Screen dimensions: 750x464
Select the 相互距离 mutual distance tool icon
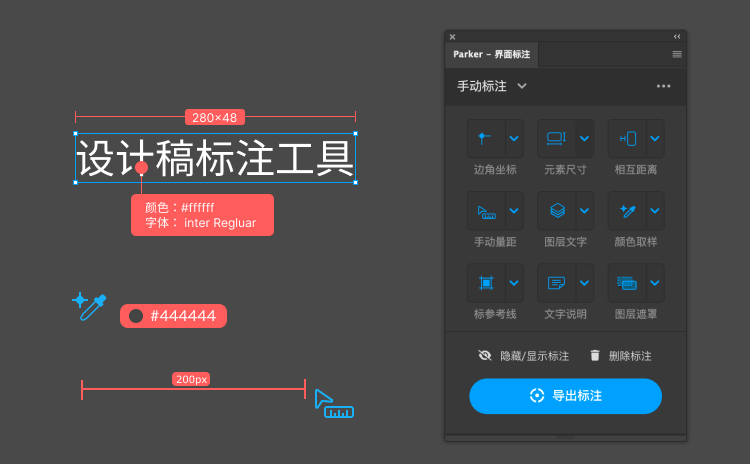(627, 139)
